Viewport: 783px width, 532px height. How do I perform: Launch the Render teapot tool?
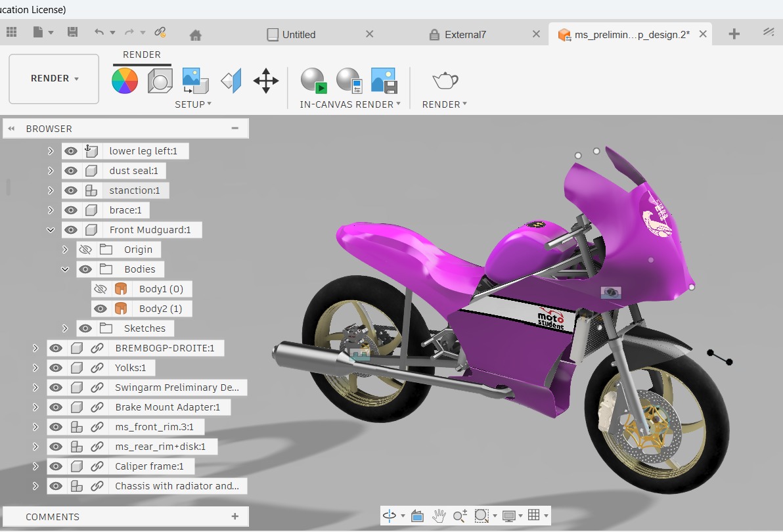444,80
